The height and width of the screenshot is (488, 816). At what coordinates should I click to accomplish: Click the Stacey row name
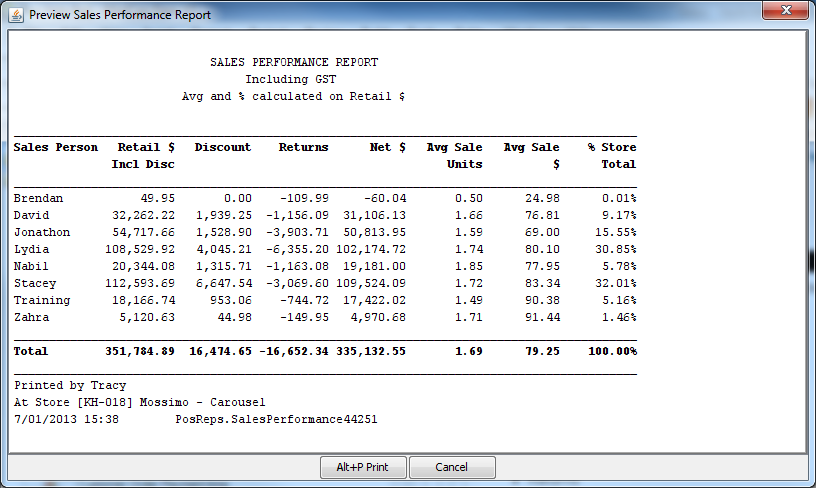pyautogui.click(x=35, y=283)
